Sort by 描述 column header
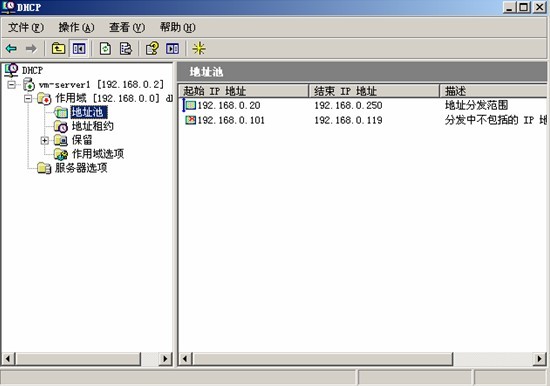 (493, 91)
